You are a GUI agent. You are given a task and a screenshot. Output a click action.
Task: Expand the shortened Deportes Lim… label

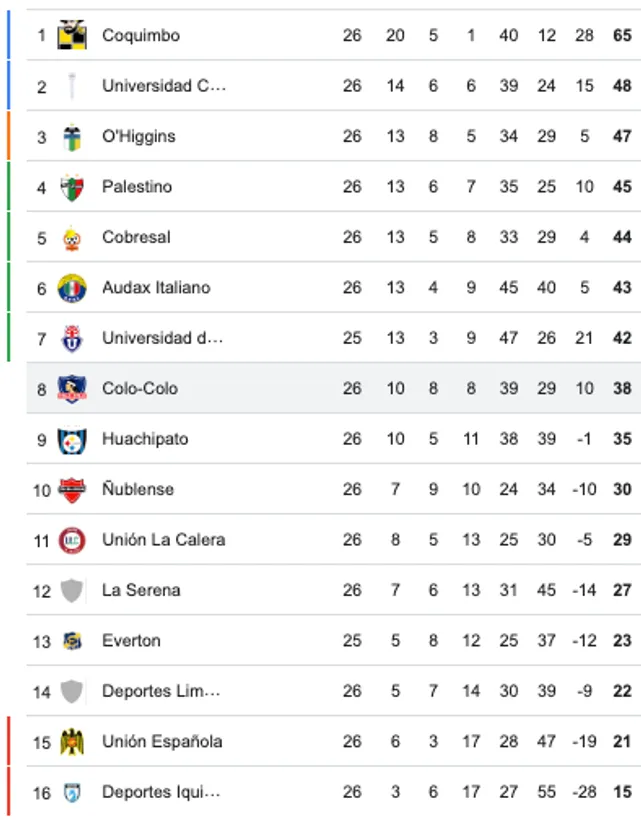(x=160, y=690)
